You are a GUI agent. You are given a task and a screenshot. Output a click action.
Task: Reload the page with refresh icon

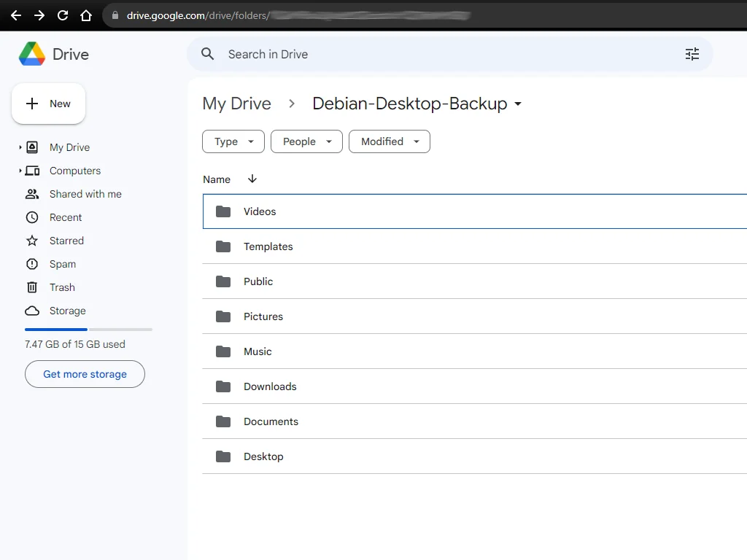coord(63,15)
